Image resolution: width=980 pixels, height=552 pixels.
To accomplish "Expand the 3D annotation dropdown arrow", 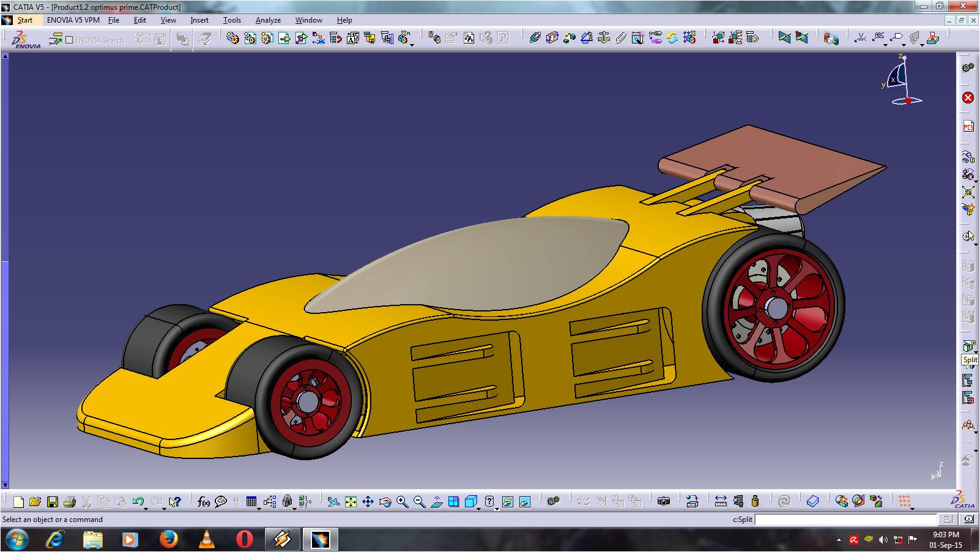I will 922,44.
